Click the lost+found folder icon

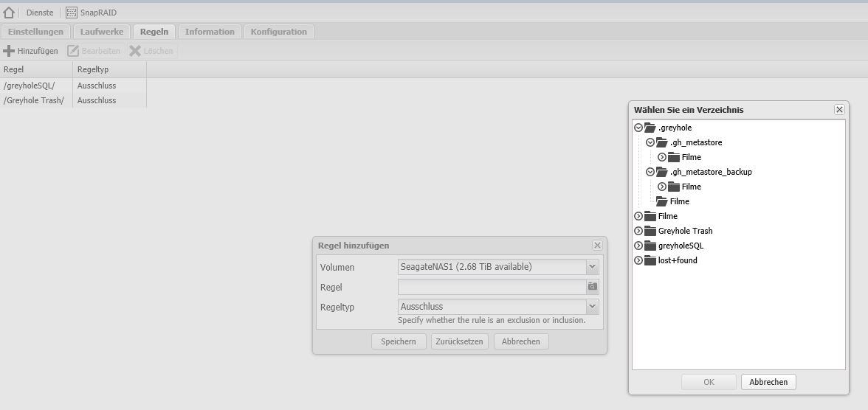coord(650,260)
